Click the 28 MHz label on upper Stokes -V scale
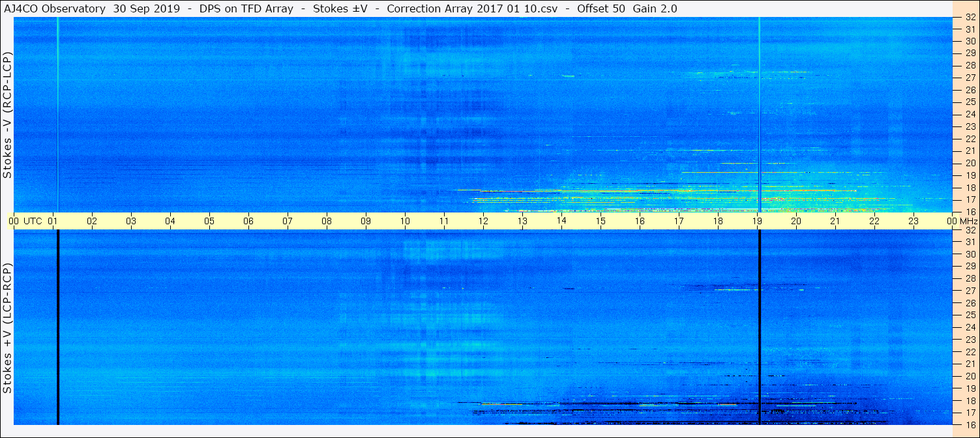The image size is (980, 438). click(x=970, y=65)
